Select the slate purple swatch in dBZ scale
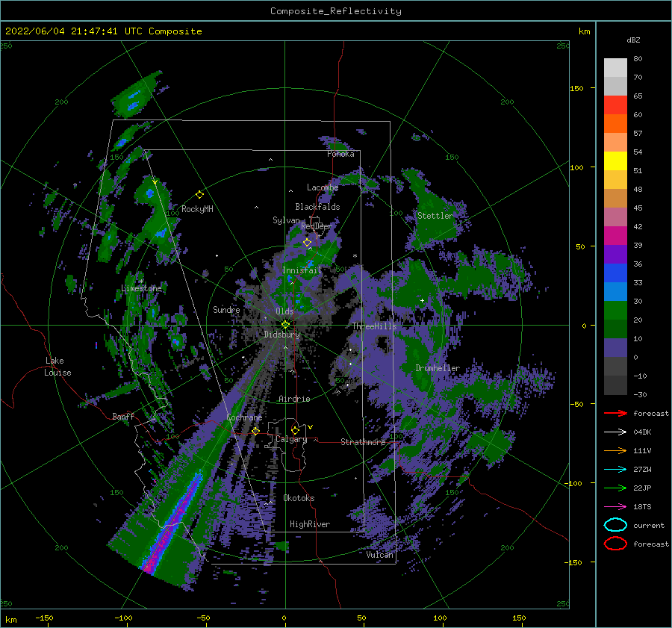This screenshot has width=672, height=628. coord(615,348)
